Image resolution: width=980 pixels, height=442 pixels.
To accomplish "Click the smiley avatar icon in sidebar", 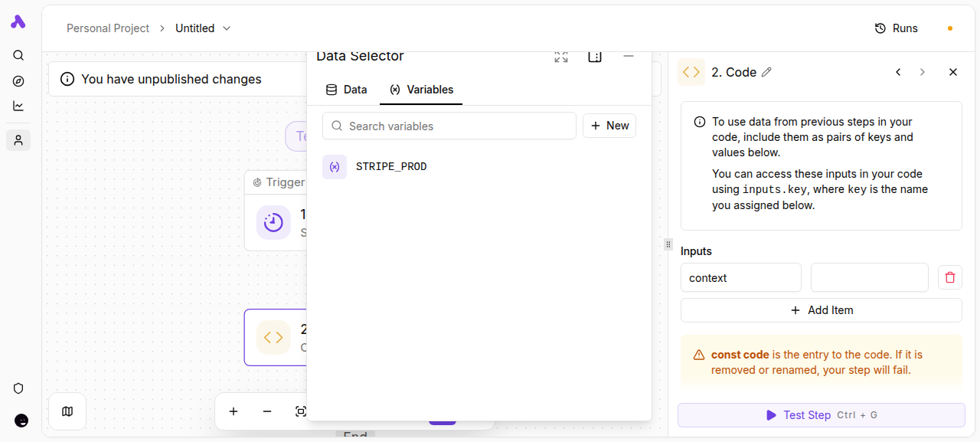I will [x=21, y=421].
